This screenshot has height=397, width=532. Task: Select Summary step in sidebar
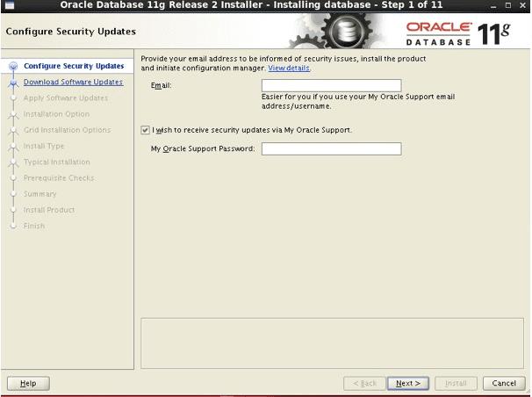(40, 194)
